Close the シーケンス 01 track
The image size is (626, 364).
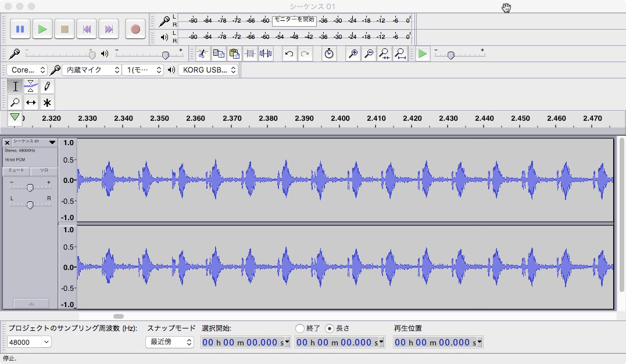(x=7, y=142)
